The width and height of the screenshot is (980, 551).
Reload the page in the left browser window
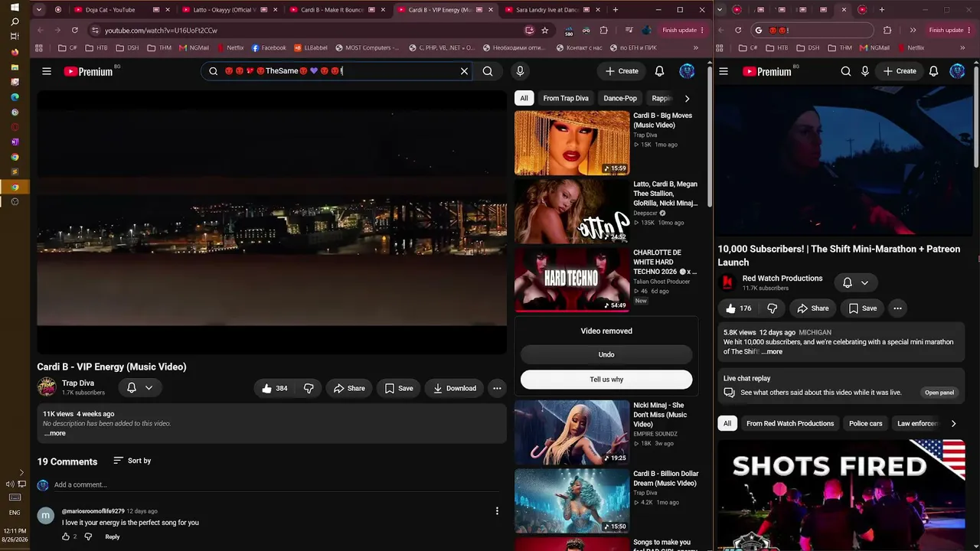(x=74, y=30)
